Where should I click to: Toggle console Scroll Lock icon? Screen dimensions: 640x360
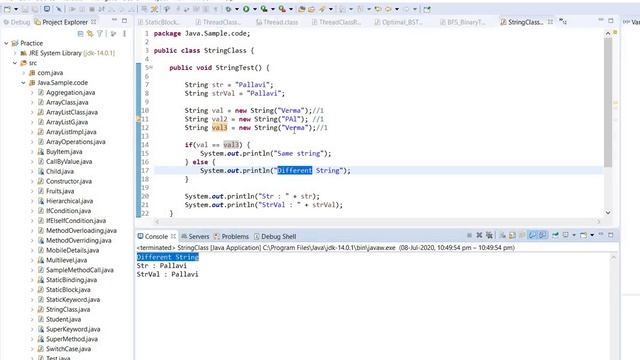tap(512, 235)
